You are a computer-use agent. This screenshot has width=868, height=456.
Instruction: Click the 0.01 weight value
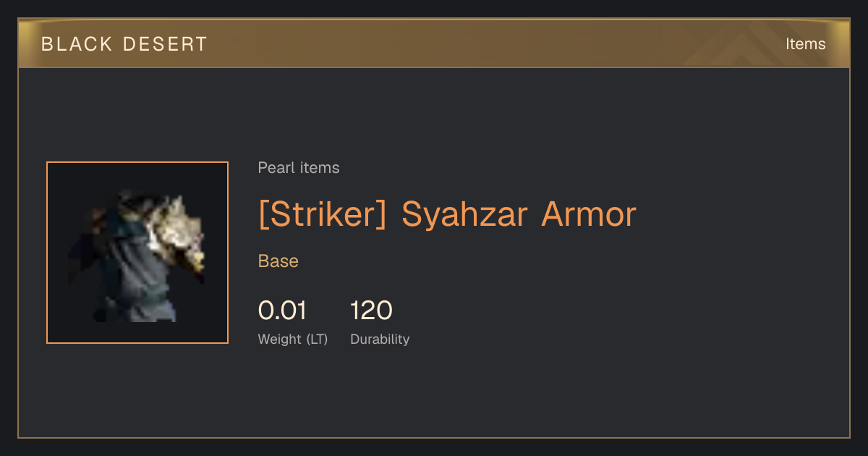pos(282,311)
